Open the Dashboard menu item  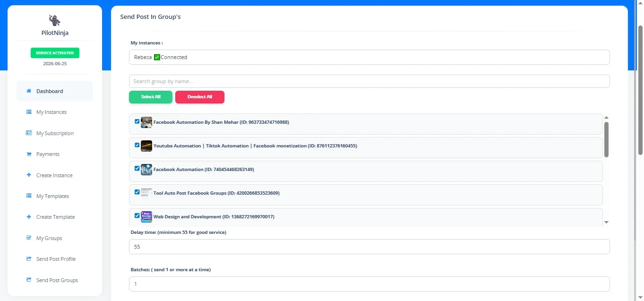coord(55,91)
